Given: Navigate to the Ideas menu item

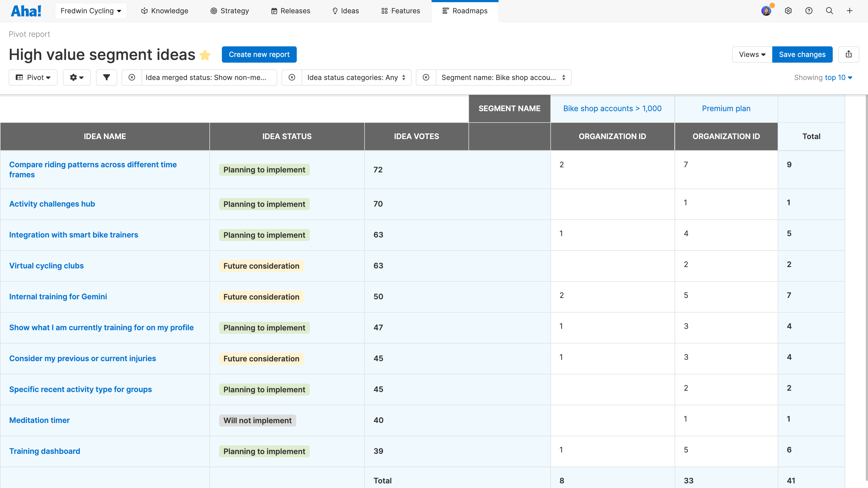Looking at the screenshot, I should (x=345, y=11).
